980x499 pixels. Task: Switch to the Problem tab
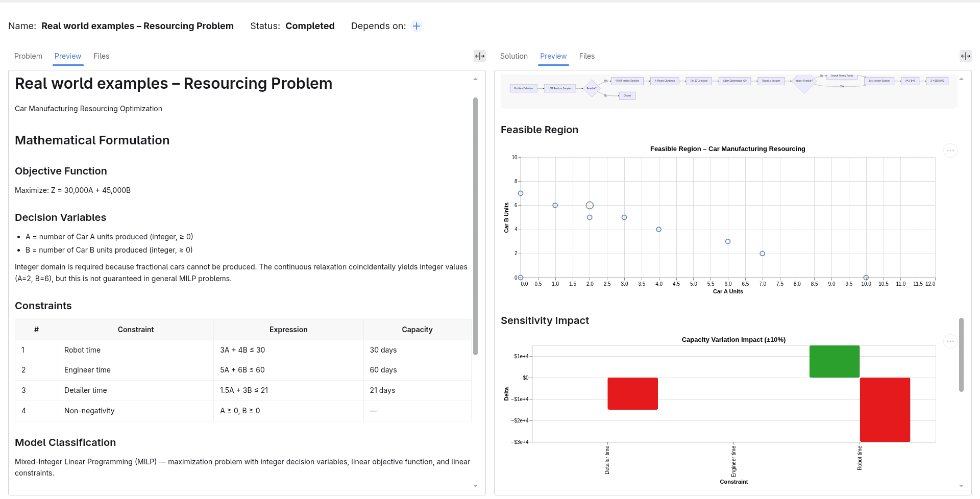[x=28, y=56]
